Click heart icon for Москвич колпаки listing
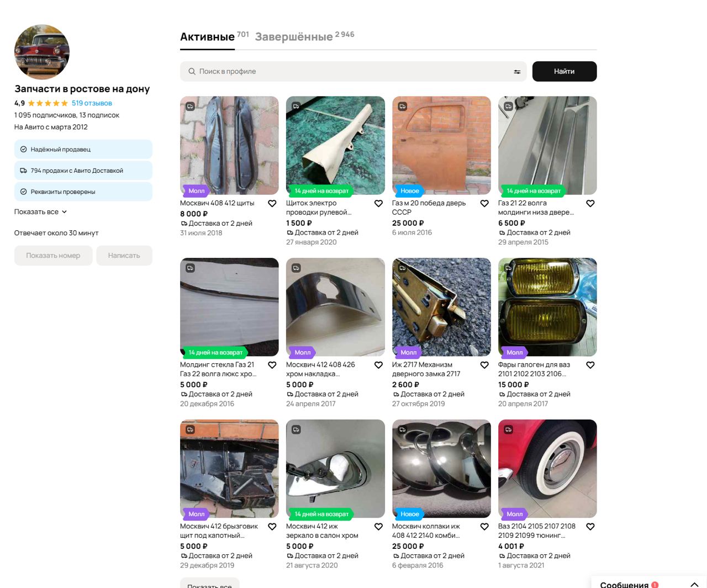 484,527
